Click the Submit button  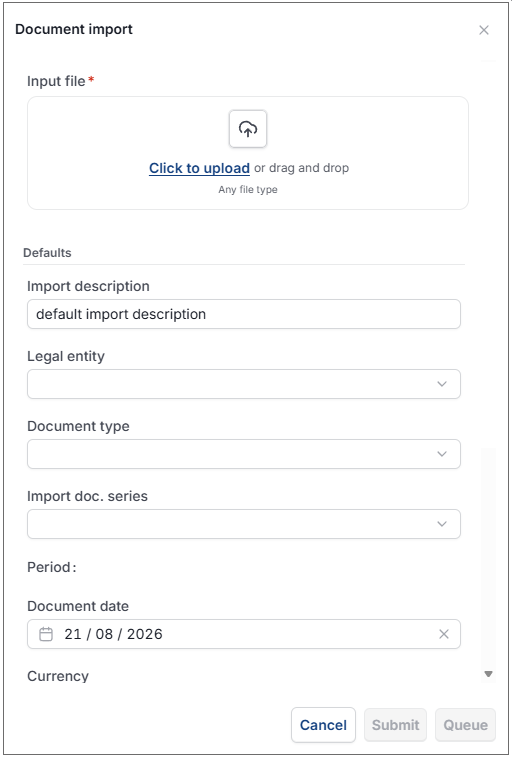tap(395, 725)
